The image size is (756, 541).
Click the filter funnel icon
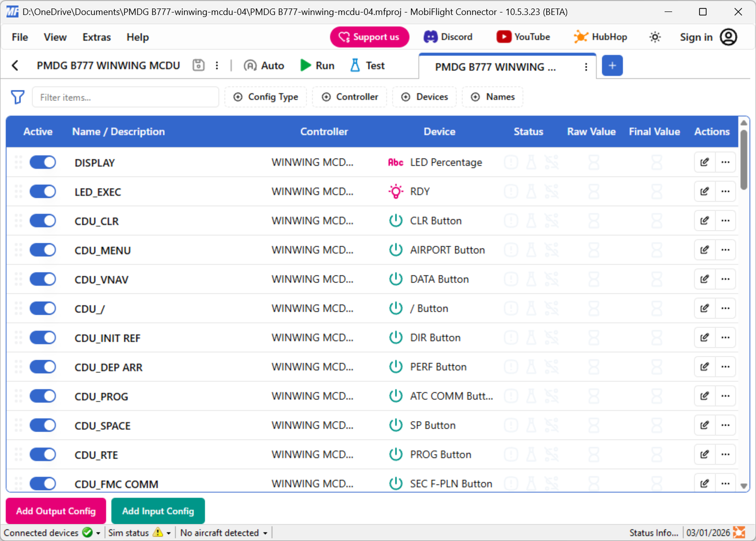17,97
